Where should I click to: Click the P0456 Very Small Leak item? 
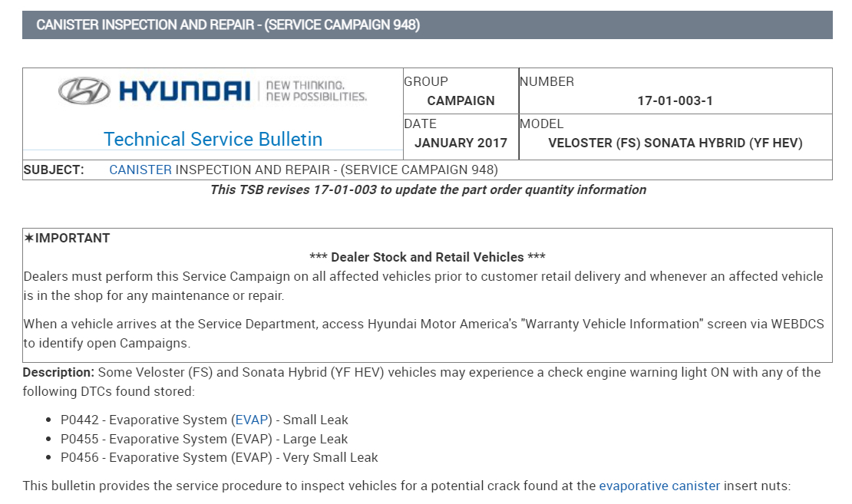[x=220, y=458]
